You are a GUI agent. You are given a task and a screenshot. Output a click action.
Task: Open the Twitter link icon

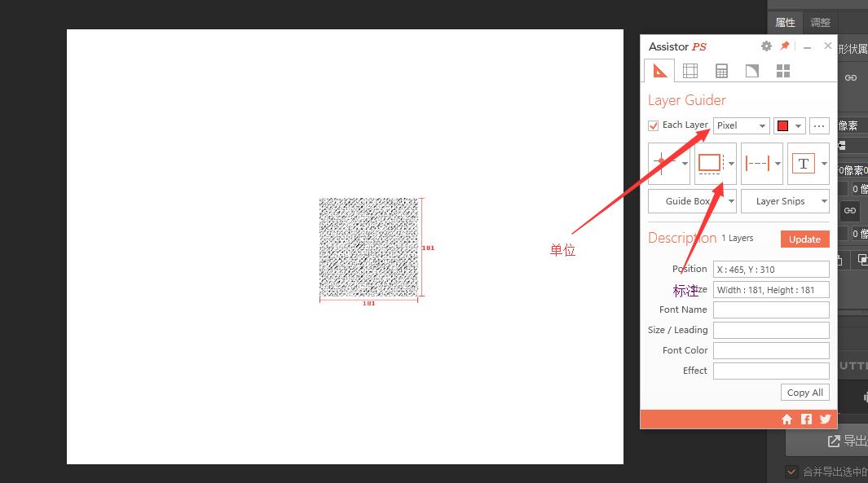tap(826, 419)
